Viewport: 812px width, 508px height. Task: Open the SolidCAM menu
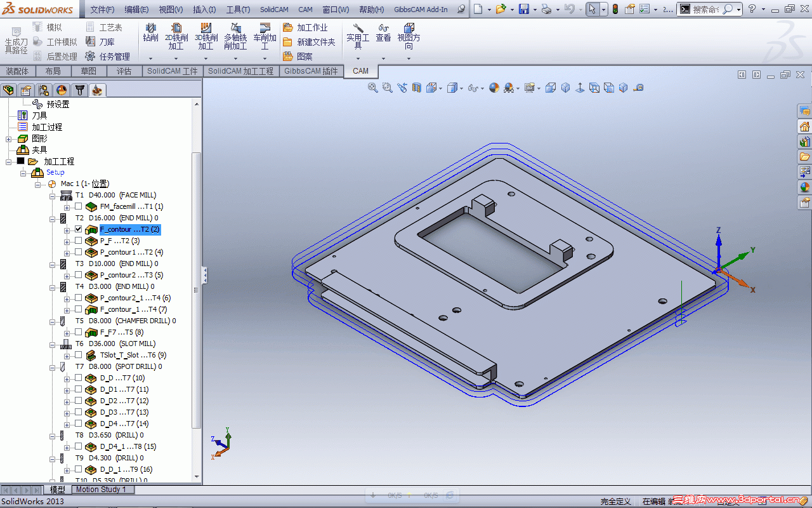click(274, 10)
